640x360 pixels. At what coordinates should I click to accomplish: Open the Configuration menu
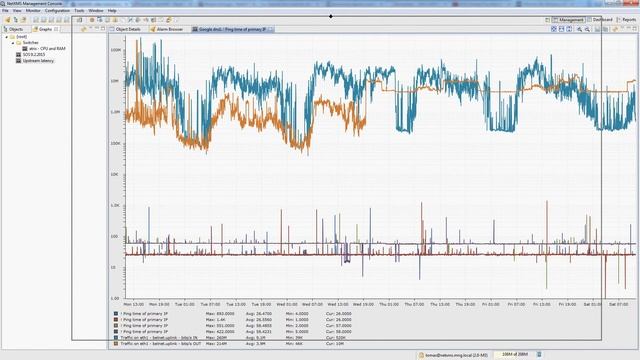[x=57, y=11]
